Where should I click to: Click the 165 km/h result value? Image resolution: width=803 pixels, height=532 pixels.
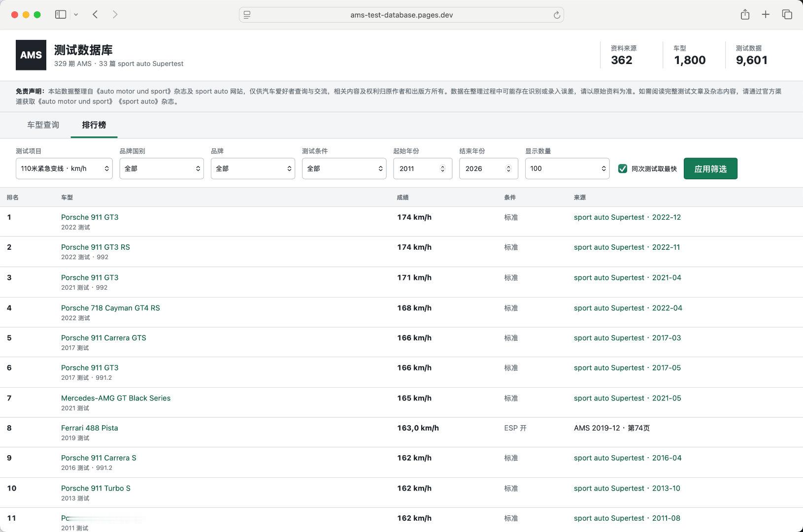tap(414, 398)
